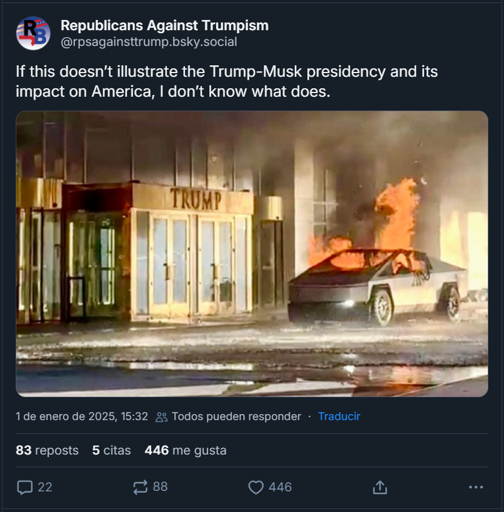This screenshot has height=512, width=504.
Task: Click the post text about Trump-Musk presidency
Action: 227,81
